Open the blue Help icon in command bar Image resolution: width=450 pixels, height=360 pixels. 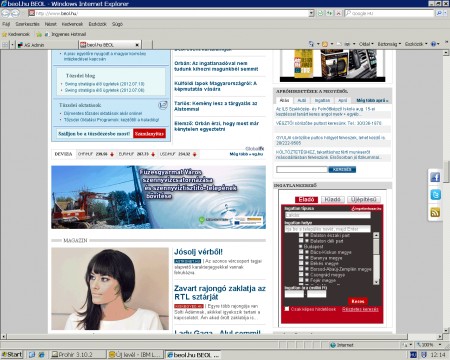[x=434, y=44]
